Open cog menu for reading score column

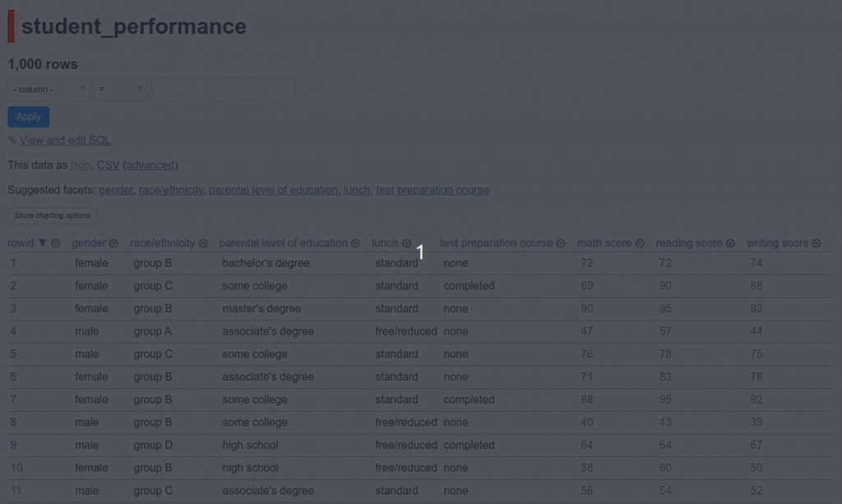(x=730, y=243)
